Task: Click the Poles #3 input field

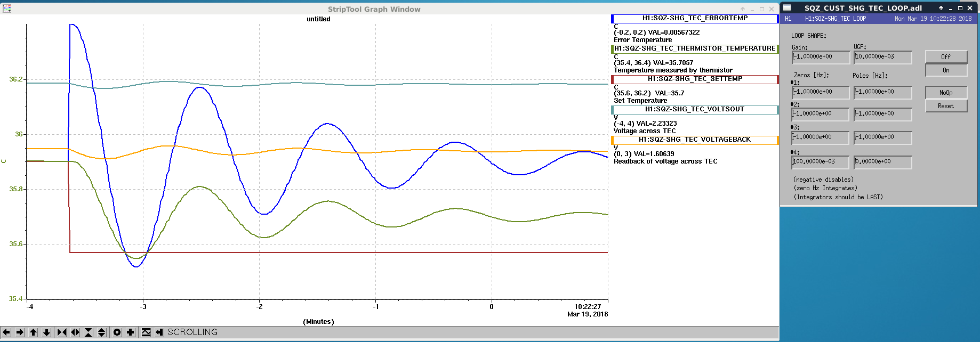Action: point(883,137)
